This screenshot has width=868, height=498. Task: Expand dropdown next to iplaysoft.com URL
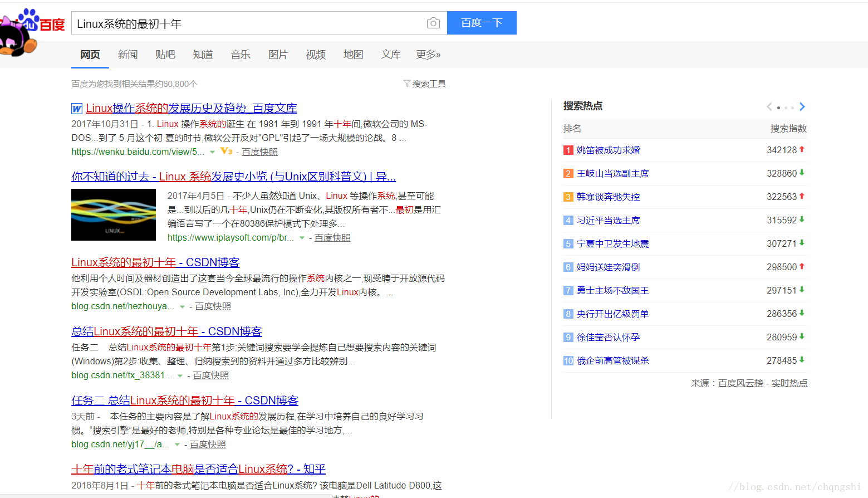click(x=302, y=238)
